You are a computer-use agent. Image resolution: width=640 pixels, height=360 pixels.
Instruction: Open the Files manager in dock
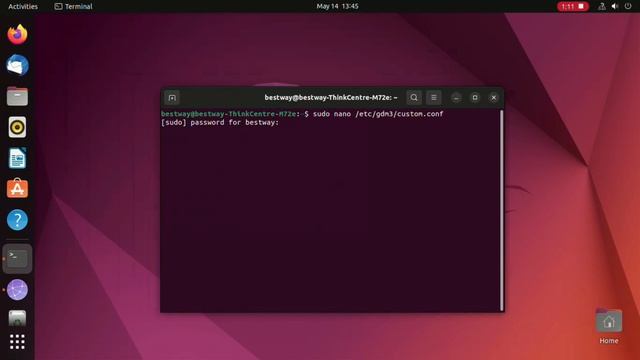pos(17,96)
